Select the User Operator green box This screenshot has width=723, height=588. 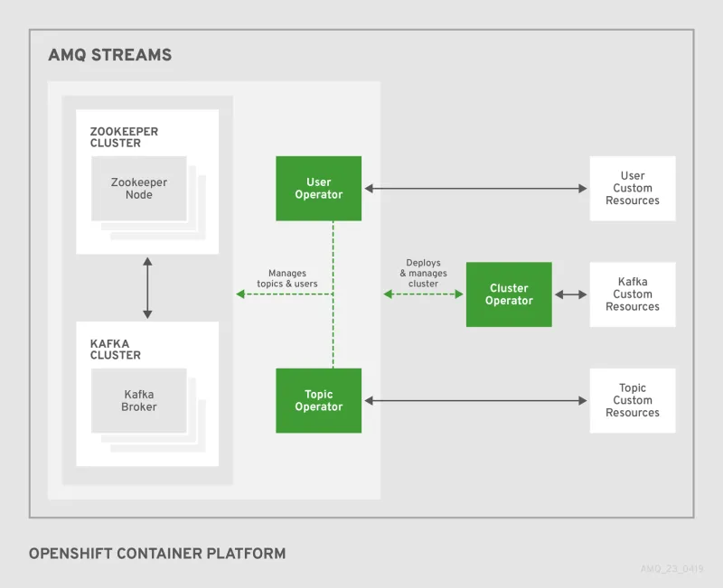[318, 188]
